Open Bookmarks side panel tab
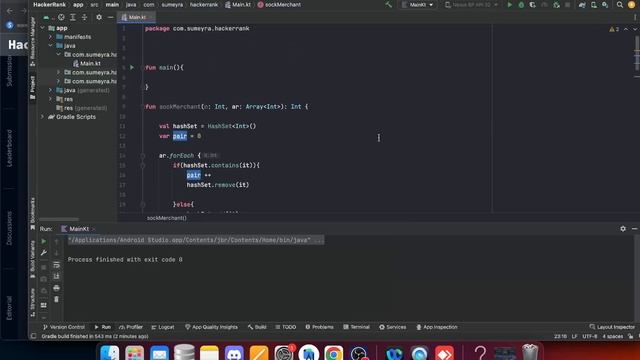 33,212
